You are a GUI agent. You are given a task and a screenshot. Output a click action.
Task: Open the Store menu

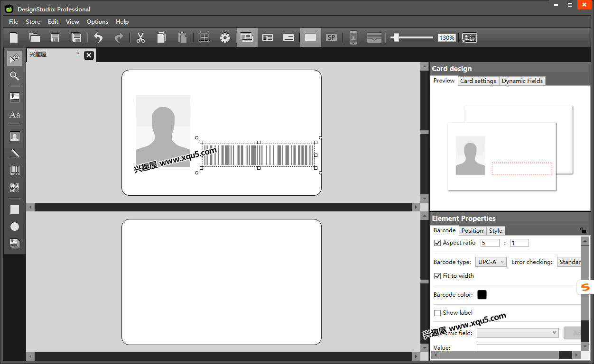coord(33,21)
